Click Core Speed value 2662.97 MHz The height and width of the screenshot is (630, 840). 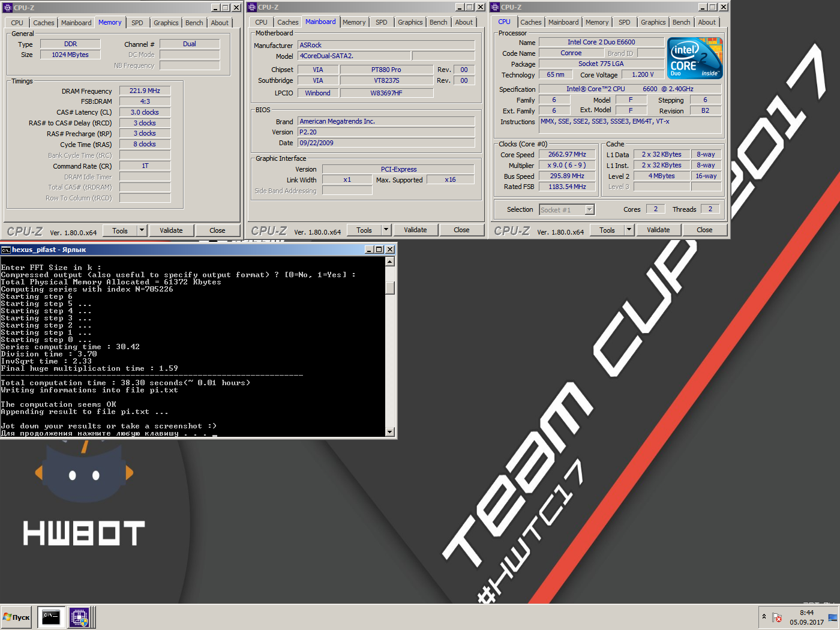click(567, 154)
